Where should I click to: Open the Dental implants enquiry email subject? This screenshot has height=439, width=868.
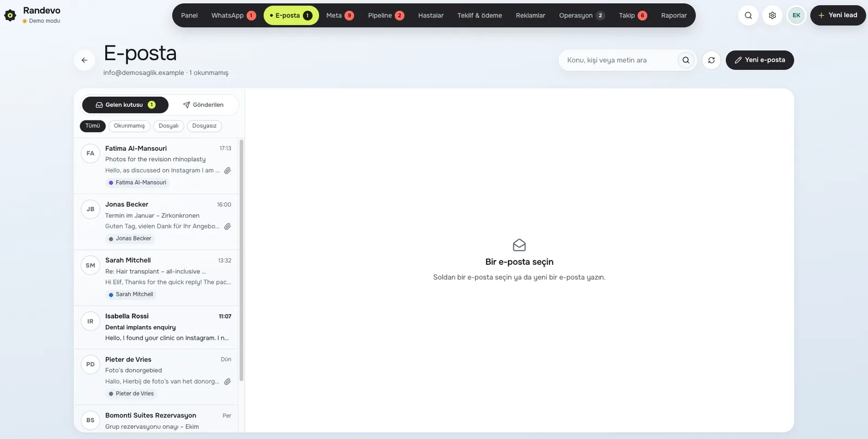(141, 327)
